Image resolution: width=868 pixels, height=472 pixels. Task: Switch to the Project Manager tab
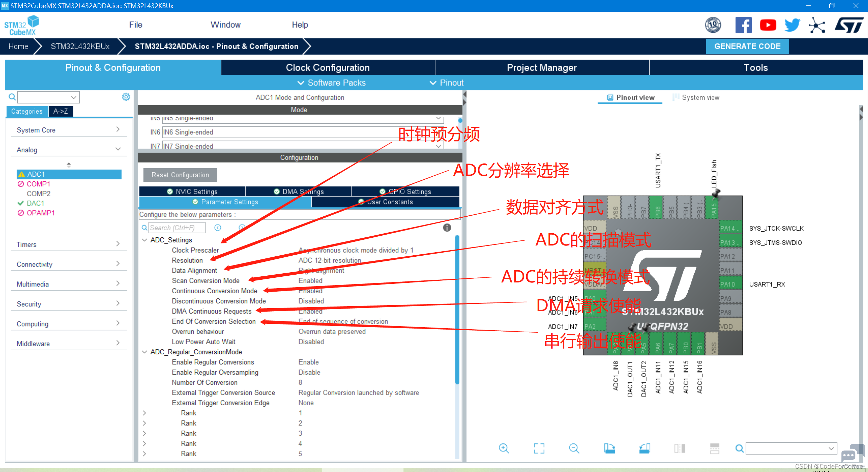coord(542,67)
